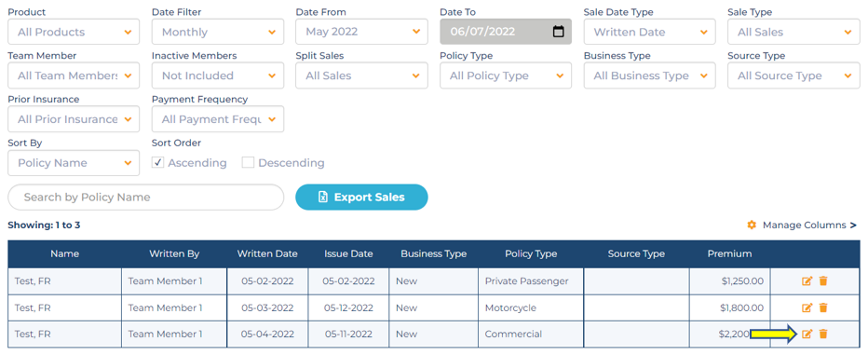868x355 pixels.
Task: Click the Export Sales button
Action: pos(361,198)
